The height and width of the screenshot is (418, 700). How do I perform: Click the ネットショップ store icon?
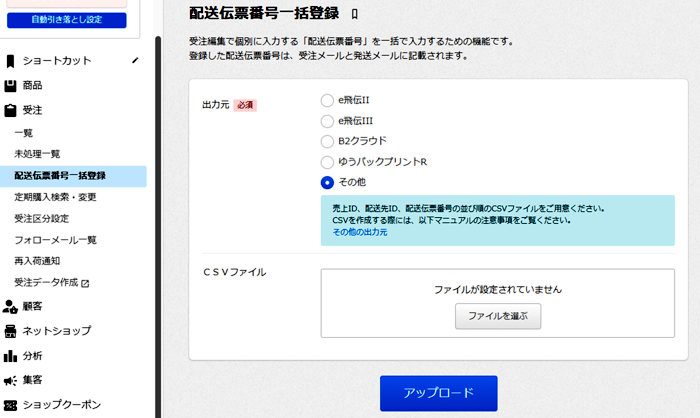click(x=10, y=331)
